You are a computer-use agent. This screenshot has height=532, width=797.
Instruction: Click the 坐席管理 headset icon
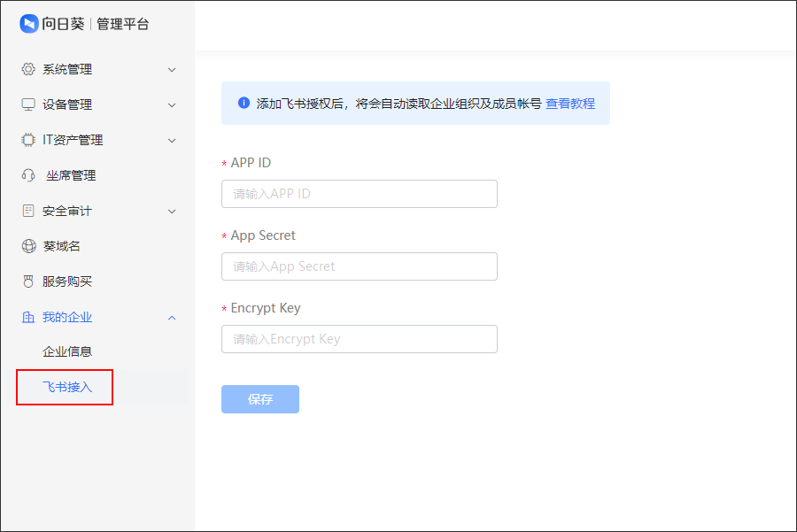click(x=28, y=175)
